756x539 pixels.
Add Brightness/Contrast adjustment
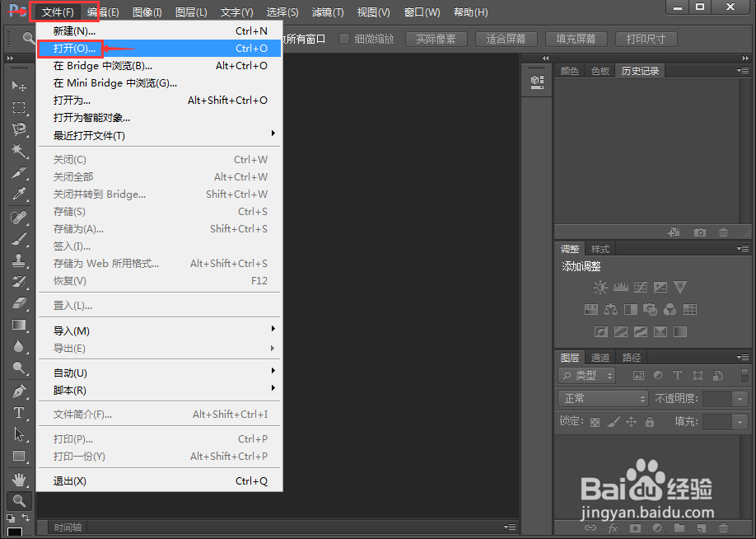pos(600,288)
